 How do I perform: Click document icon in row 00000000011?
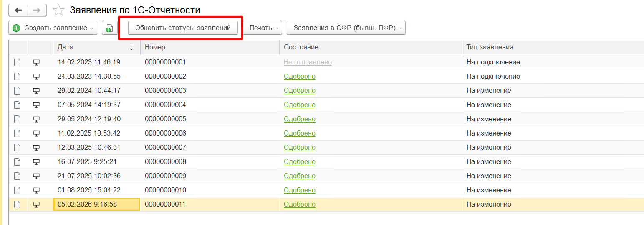[x=17, y=205]
